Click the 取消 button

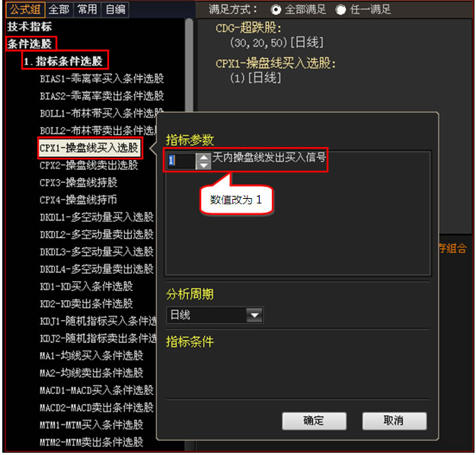coord(394,421)
